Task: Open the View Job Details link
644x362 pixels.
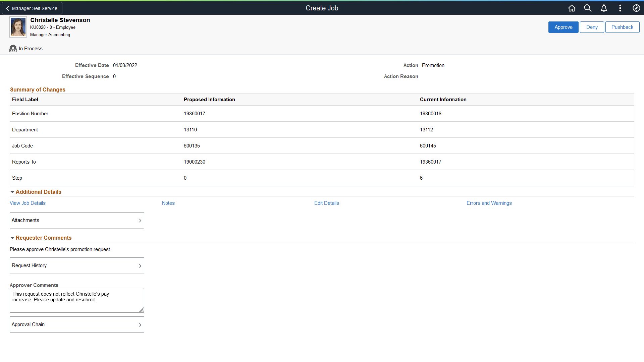Action: pyautogui.click(x=28, y=203)
